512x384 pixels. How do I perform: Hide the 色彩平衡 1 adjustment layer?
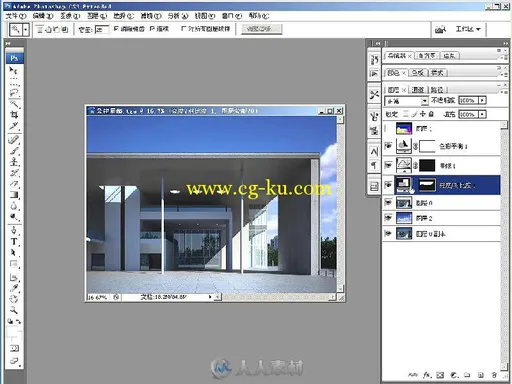pyautogui.click(x=388, y=146)
